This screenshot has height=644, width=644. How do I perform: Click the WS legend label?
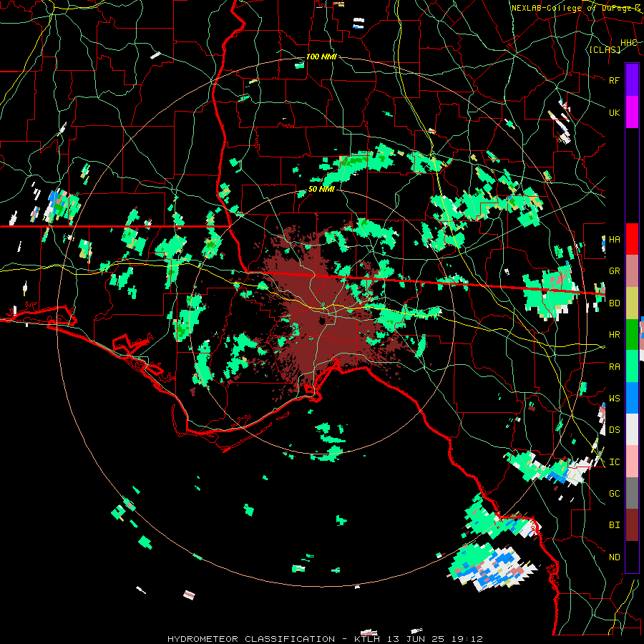coord(614,398)
